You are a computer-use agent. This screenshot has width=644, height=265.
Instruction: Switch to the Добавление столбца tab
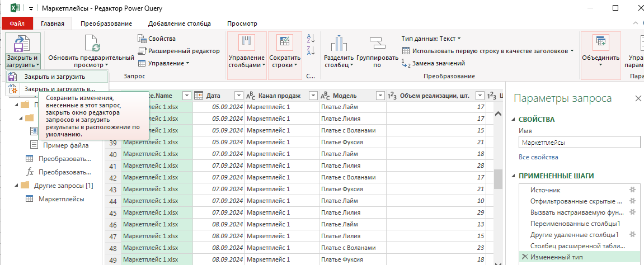point(180,23)
